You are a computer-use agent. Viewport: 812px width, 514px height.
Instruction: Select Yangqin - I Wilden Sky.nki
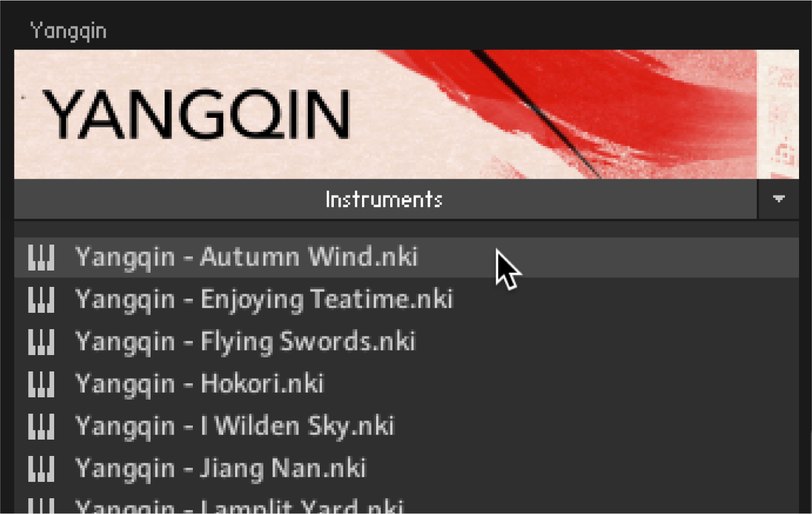[x=406, y=427]
